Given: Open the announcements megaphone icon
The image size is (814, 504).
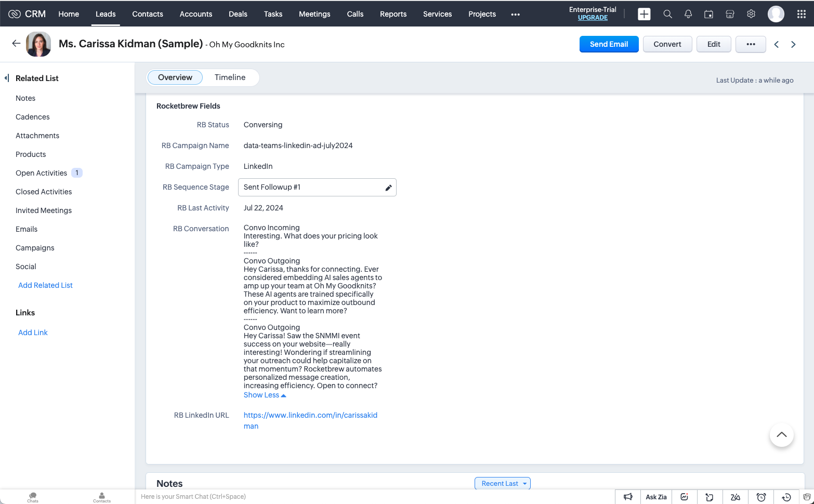Looking at the screenshot, I should coord(628,497).
